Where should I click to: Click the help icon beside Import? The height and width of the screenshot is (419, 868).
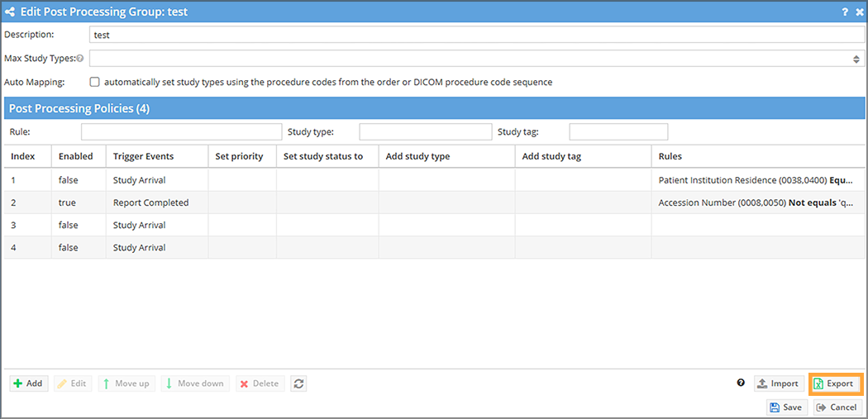point(741,383)
